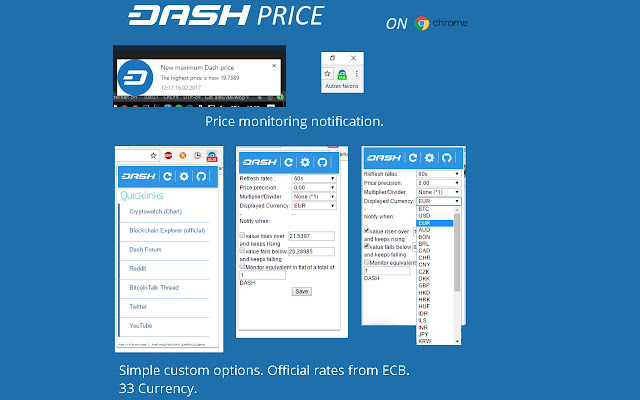Open Refresh rates dropdown in middle panel
The height and width of the screenshot is (400, 640).
[314, 178]
